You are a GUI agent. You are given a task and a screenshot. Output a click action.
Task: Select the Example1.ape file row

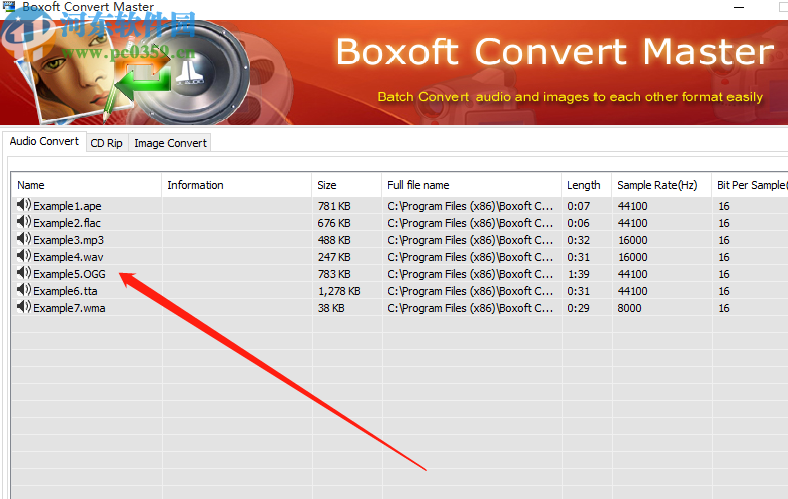coord(400,206)
